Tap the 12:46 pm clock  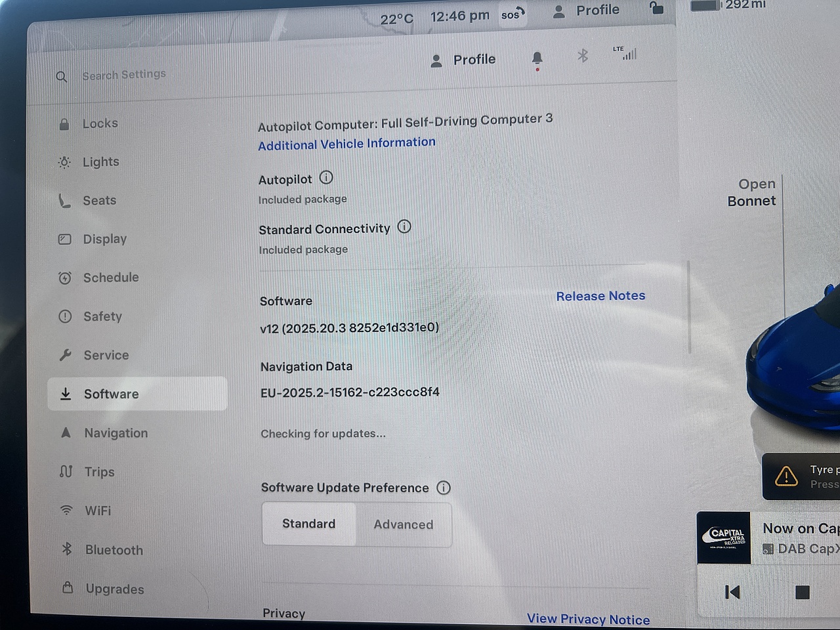(x=459, y=16)
